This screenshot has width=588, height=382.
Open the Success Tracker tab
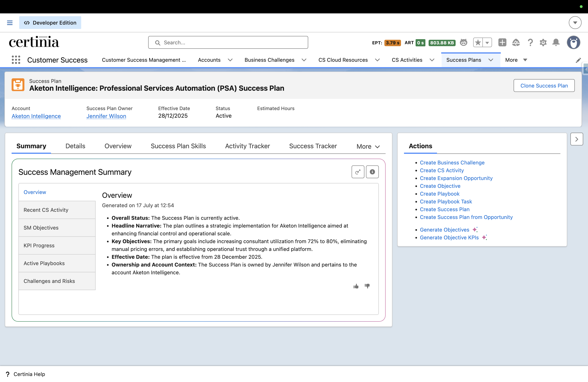point(313,146)
